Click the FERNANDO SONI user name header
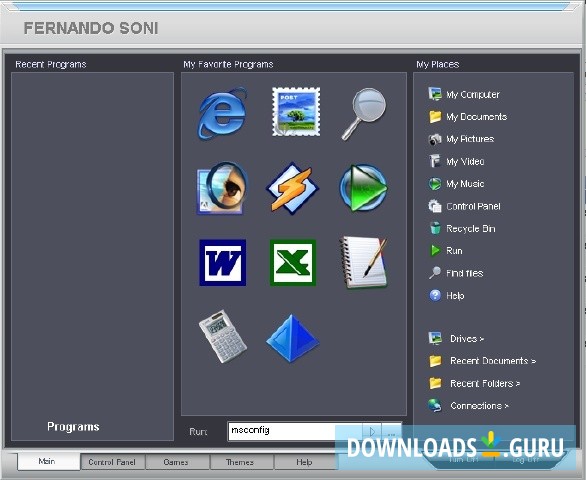 coord(91,28)
